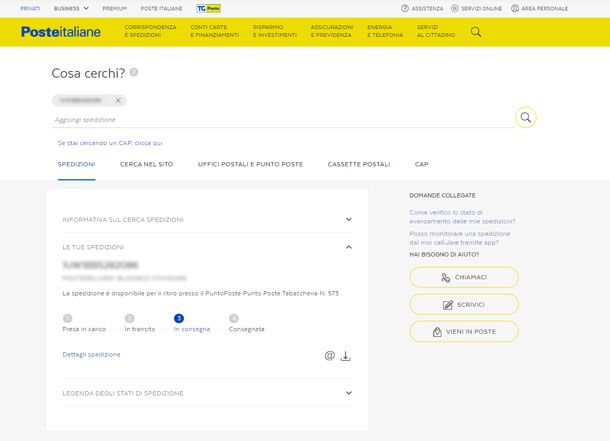Switch to Cerca nel sito tab

point(147,164)
